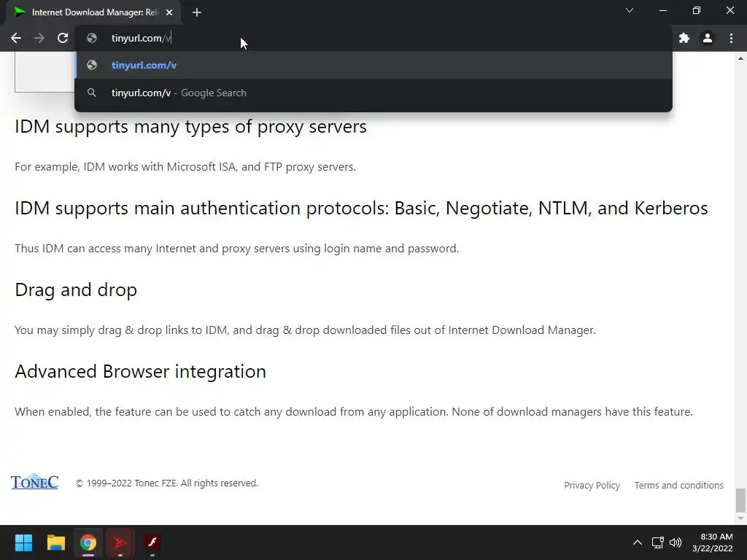Click the scrollbar up arrow
Viewport: 747px width, 560px height.
coord(740,58)
